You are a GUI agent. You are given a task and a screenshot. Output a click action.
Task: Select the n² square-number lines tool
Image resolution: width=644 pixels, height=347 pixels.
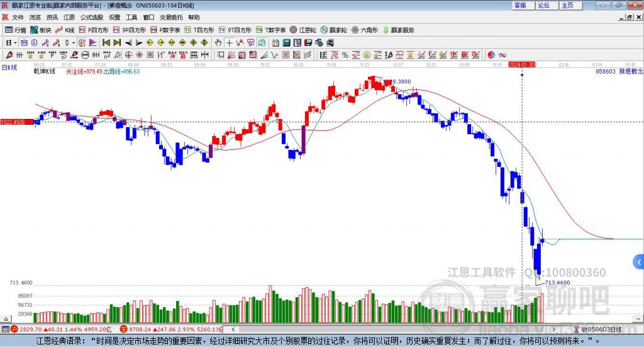click(x=107, y=55)
